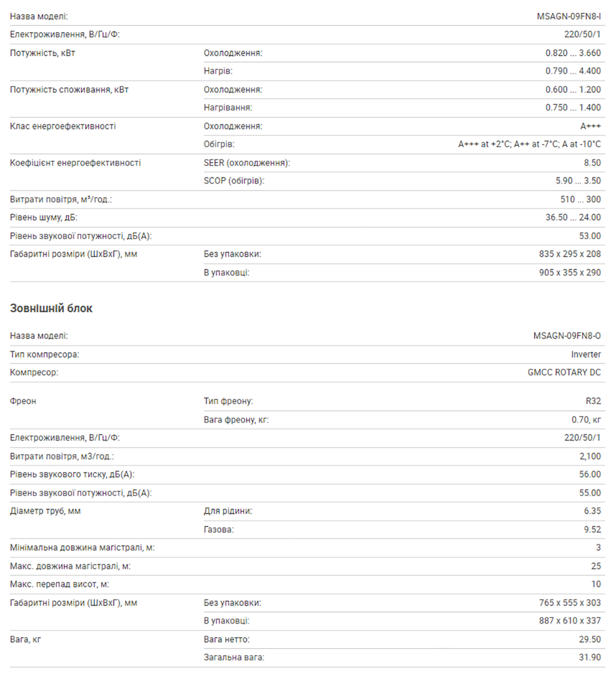Click the cooling energy class value A+++

[590, 126]
